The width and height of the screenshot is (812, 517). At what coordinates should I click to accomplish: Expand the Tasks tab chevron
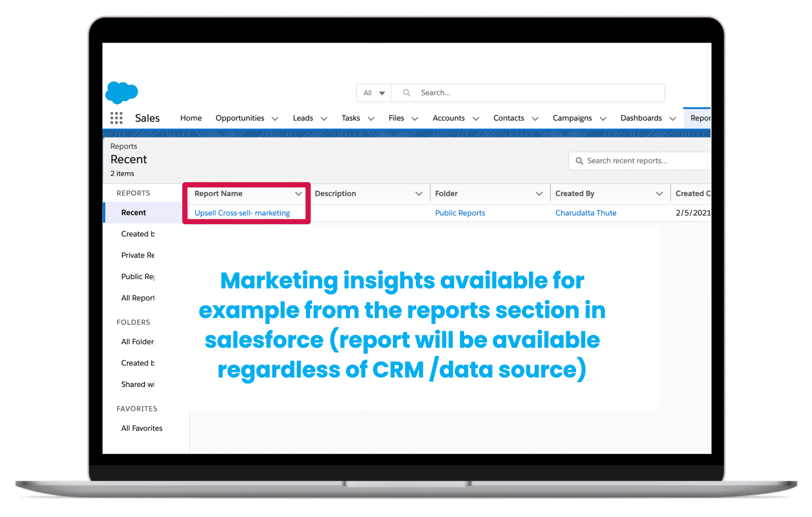(x=371, y=119)
